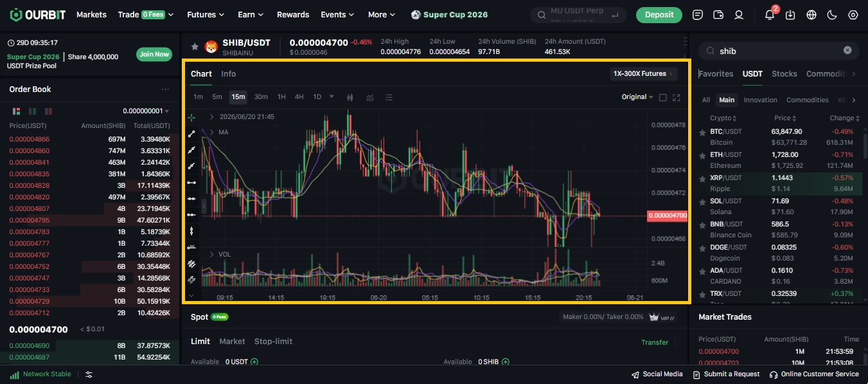This screenshot has height=384, width=868.
Task: Open order book price precision dropdown
Action: (x=146, y=111)
